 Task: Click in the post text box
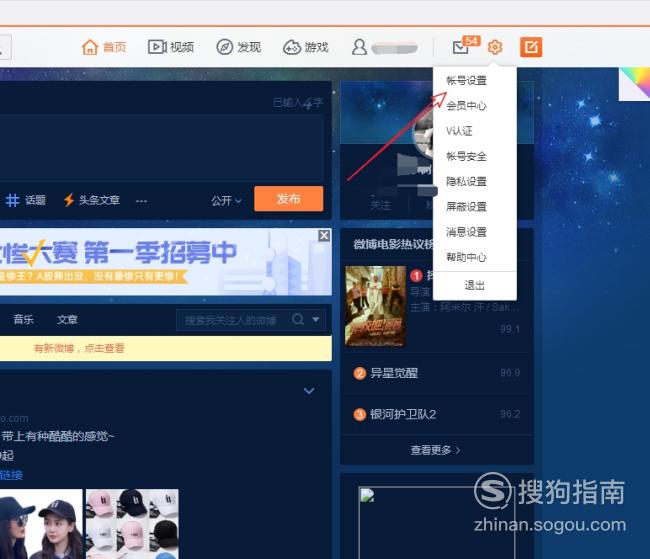click(x=162, y=147)
